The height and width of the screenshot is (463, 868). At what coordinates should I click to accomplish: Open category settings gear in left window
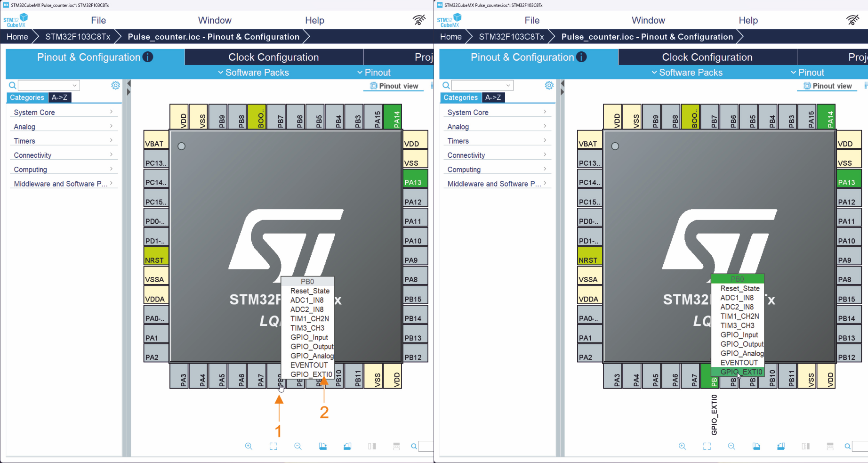click(x=115, y=85)
